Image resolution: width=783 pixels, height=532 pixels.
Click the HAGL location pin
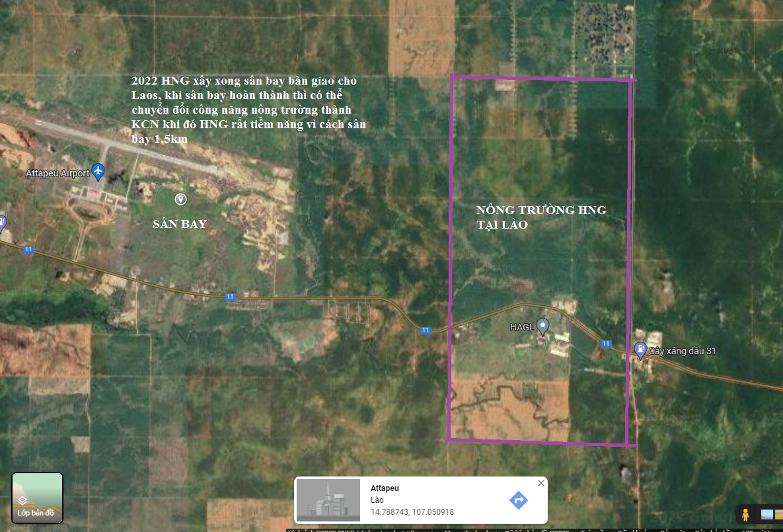[x=542, y=325]
